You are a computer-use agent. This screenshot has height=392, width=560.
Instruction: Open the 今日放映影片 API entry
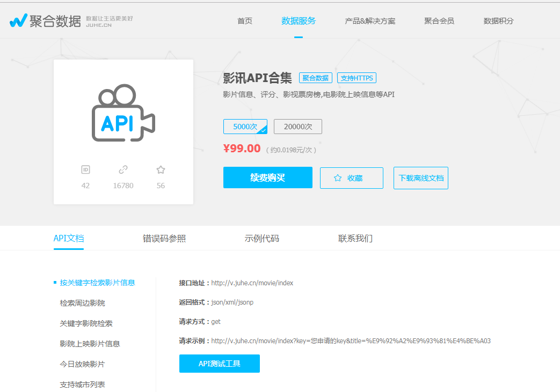click(x=83, y=364)
